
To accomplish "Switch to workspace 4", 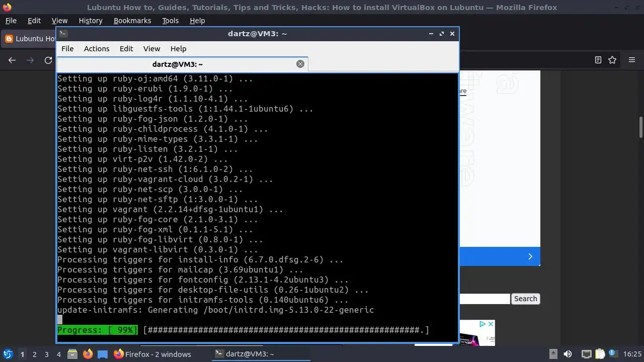I will point(58,354).
